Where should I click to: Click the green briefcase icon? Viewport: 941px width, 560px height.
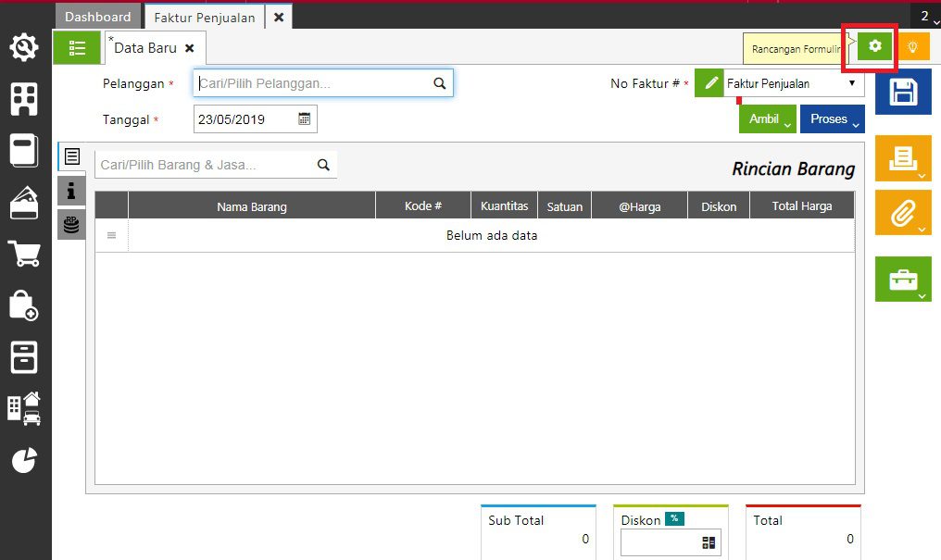pos(902,280)
